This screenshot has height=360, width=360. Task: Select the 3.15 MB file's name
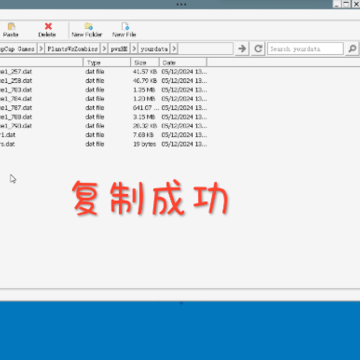pyautogui.click(x=16, y=117)
